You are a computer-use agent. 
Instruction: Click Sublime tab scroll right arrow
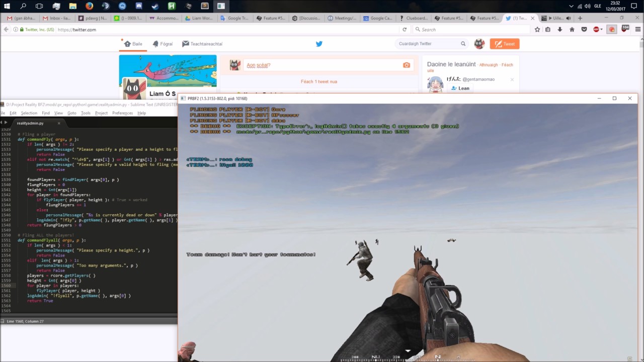[7, 123]
